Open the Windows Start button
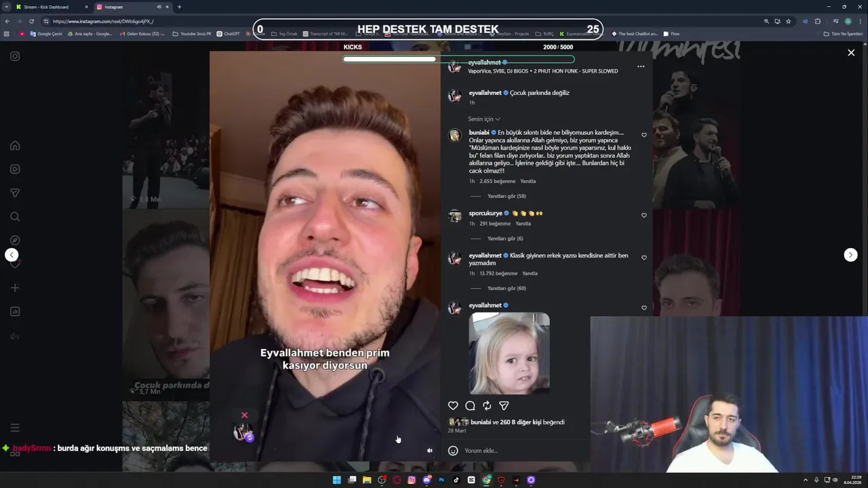 [337, 480]
